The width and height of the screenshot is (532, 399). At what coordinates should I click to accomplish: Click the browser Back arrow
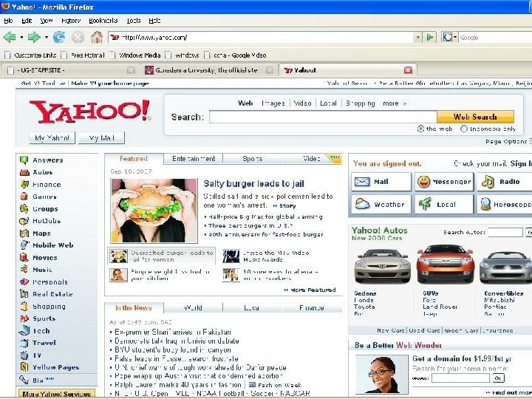[x=10, y=37]
